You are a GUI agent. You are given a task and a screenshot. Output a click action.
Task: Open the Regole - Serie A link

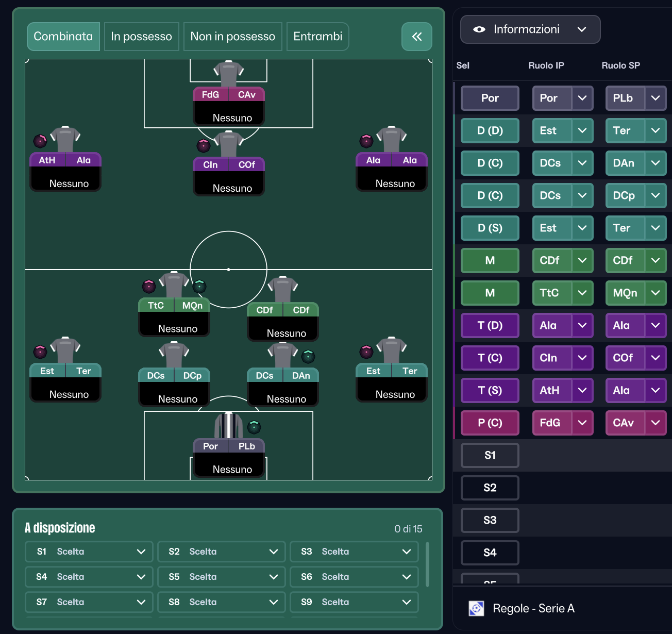533,609
